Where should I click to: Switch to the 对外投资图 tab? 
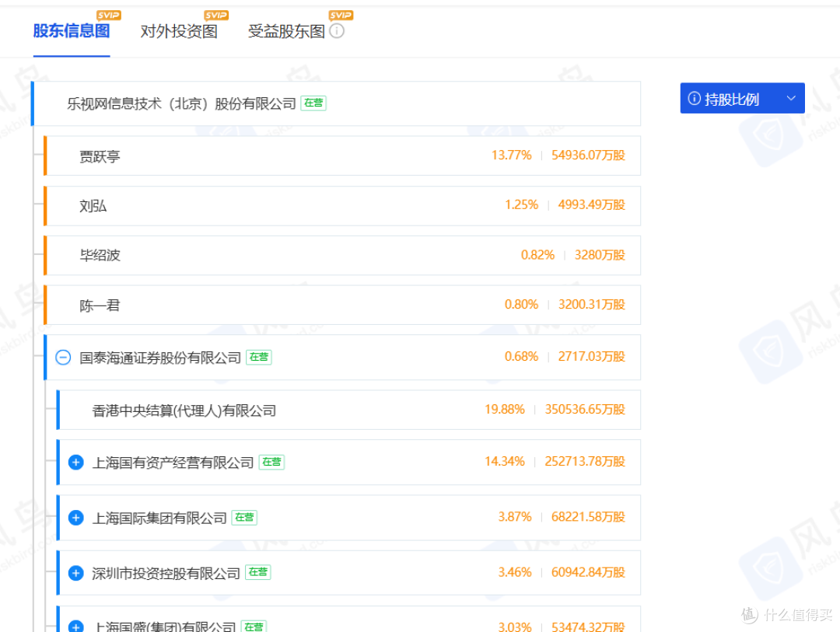point(179,31)
